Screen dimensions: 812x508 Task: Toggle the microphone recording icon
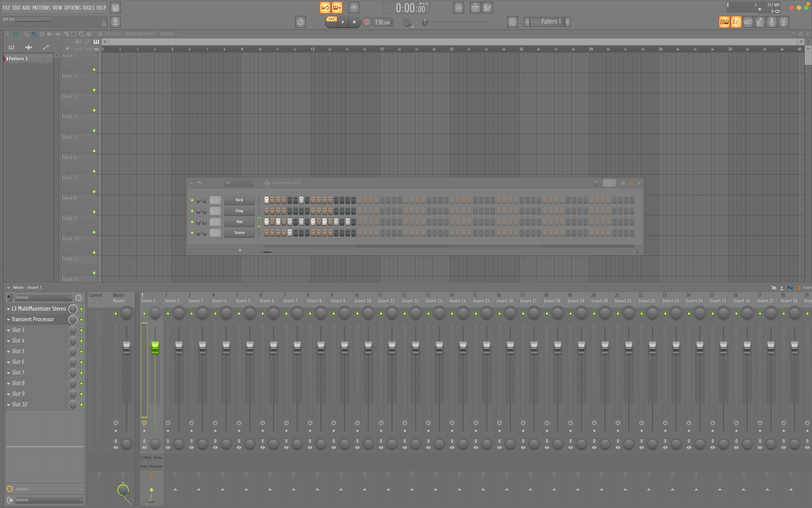point(771,22)
